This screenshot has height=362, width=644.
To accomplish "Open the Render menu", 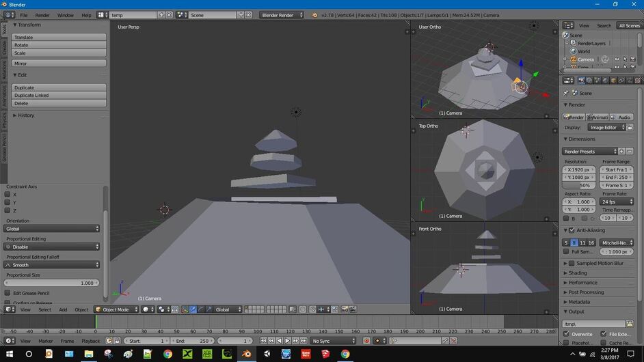I will point(42,15).
